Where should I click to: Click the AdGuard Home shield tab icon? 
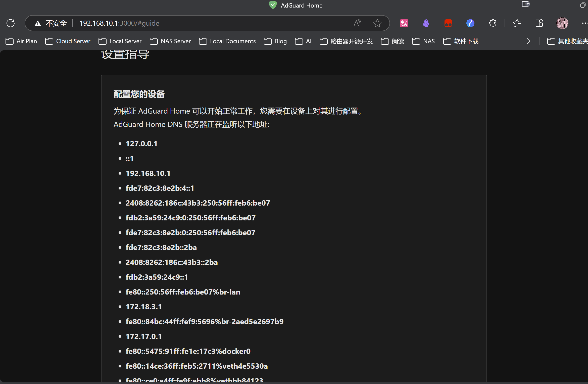tap(273, 5)
